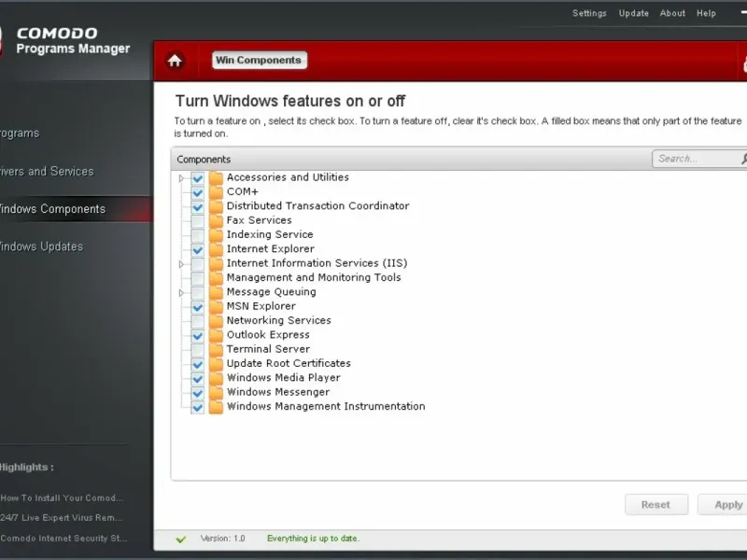This screenshot has height=560, width=747.
Task: Click the green checkmark status icon
Action: tap(180, 539)
